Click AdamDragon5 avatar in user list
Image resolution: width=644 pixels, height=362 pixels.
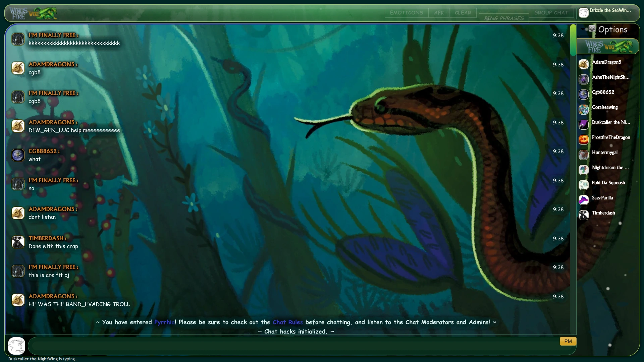click(x=583, y=64)
